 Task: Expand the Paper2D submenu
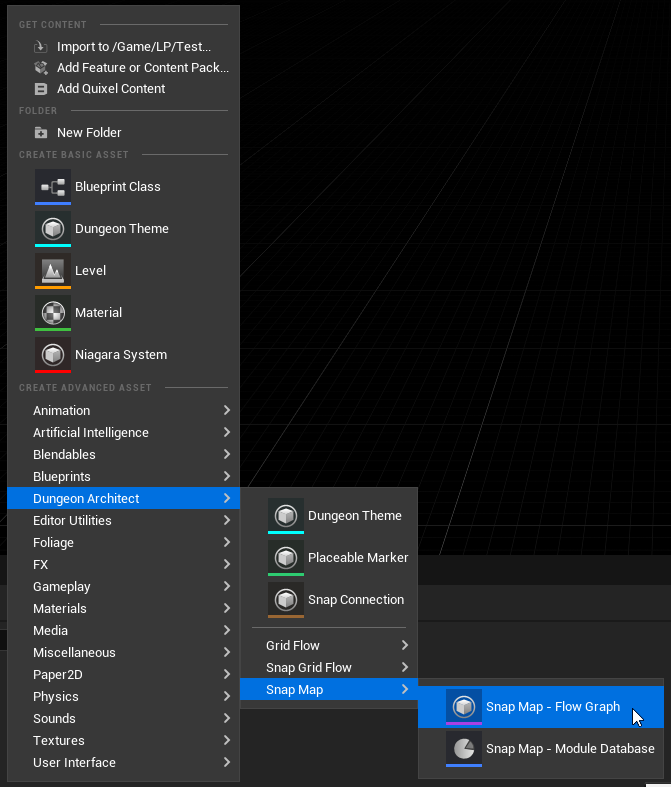[123, 675]
